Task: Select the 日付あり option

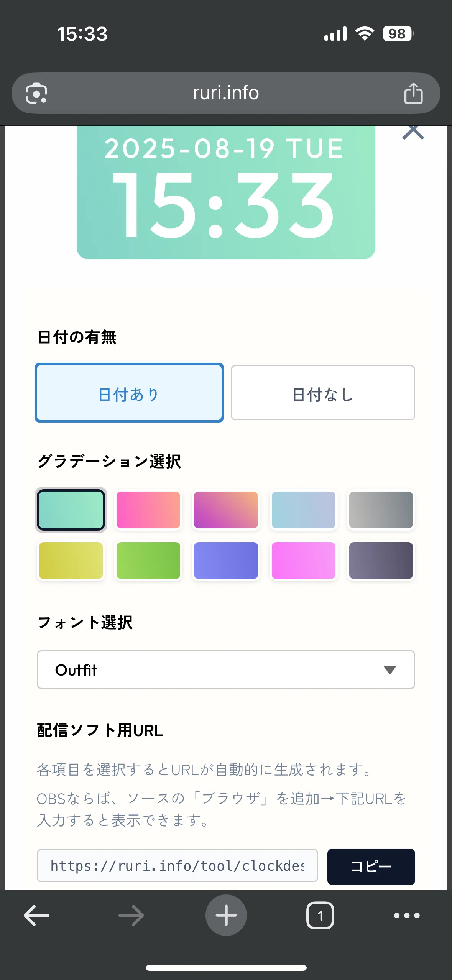Action: click(x=129, y=393)
